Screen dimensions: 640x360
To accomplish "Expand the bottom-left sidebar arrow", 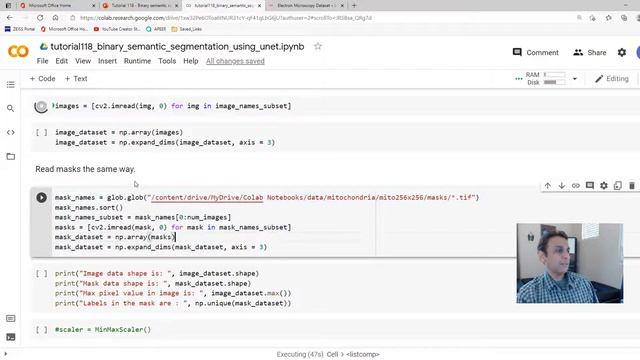I will (x=5, y=354).
